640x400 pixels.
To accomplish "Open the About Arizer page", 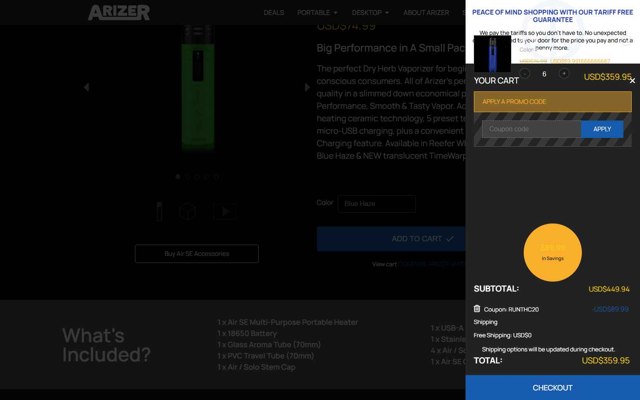I will click(x=426, y=13).
